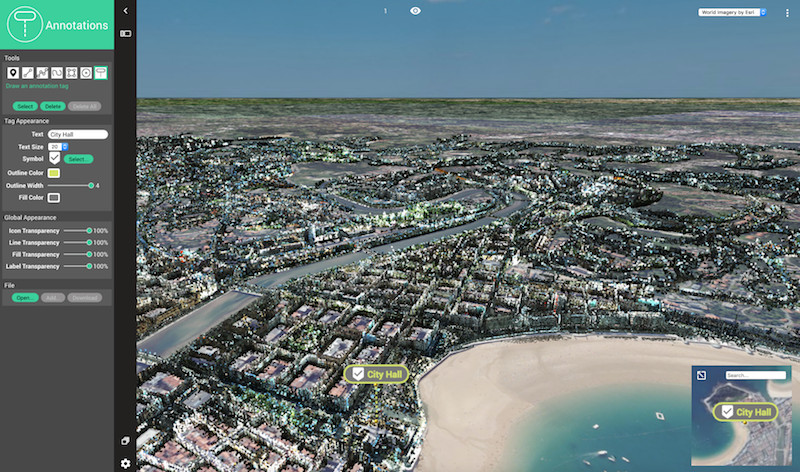Select the polyline drawing tool
The width and height of the screenshot is (800, 472).
42,73
